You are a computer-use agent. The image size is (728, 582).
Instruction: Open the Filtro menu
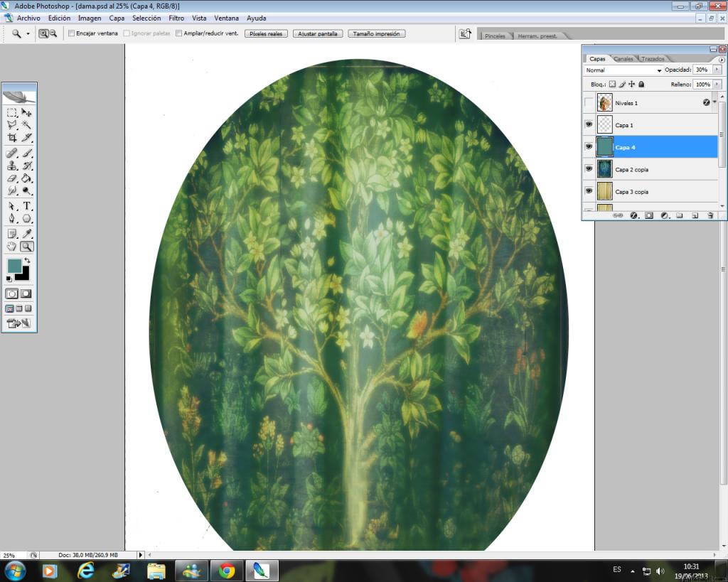[x=176, y=18]
